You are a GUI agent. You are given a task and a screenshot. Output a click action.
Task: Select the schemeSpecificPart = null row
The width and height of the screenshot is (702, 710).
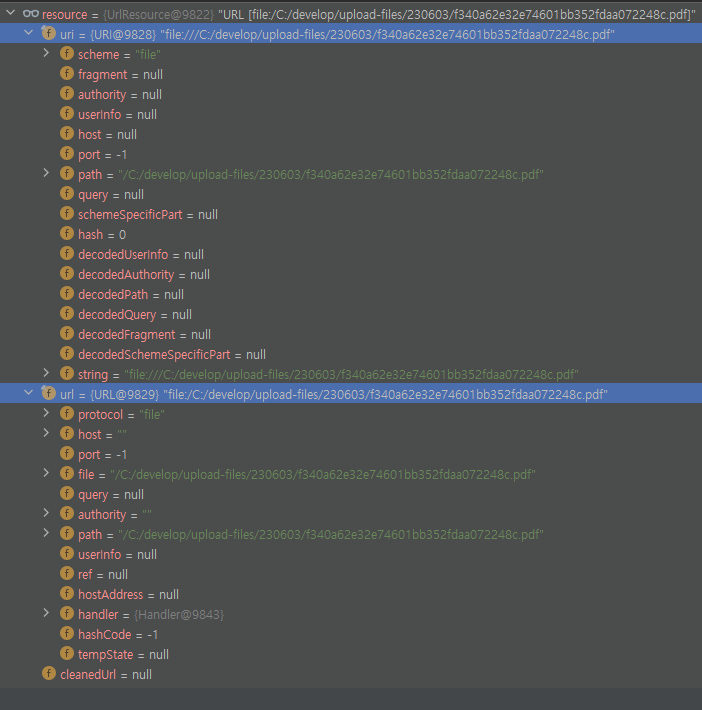point(351,214)
